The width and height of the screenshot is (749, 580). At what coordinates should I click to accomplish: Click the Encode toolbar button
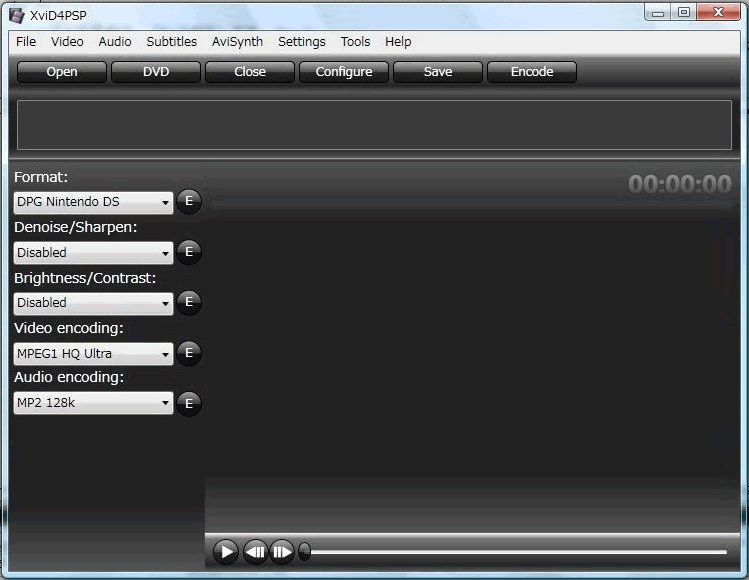point(532,72)
